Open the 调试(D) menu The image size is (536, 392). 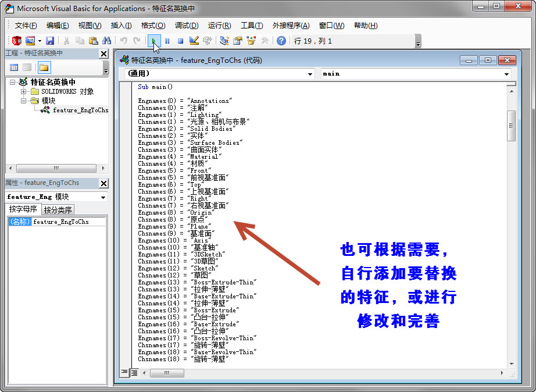[187, 26]
